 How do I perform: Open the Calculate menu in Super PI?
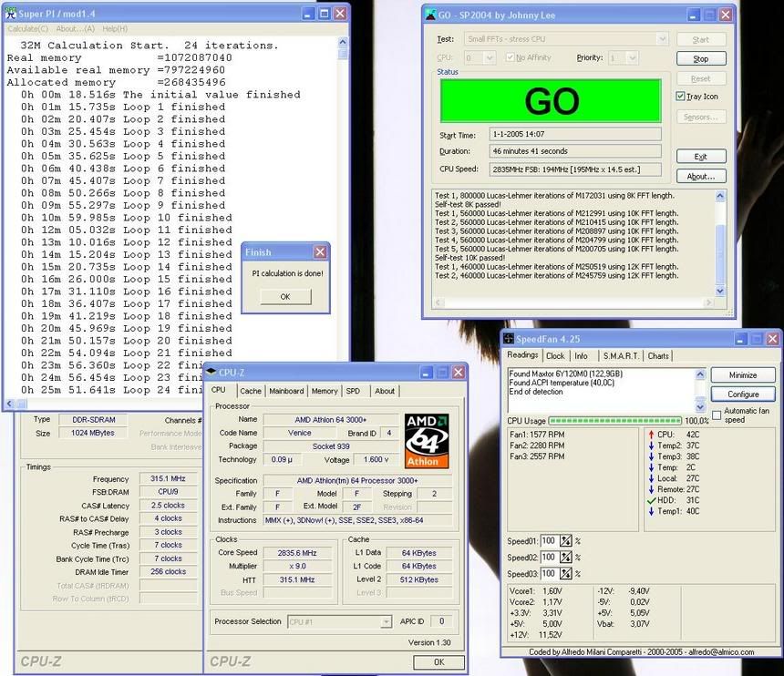click(x=27, y=29)
